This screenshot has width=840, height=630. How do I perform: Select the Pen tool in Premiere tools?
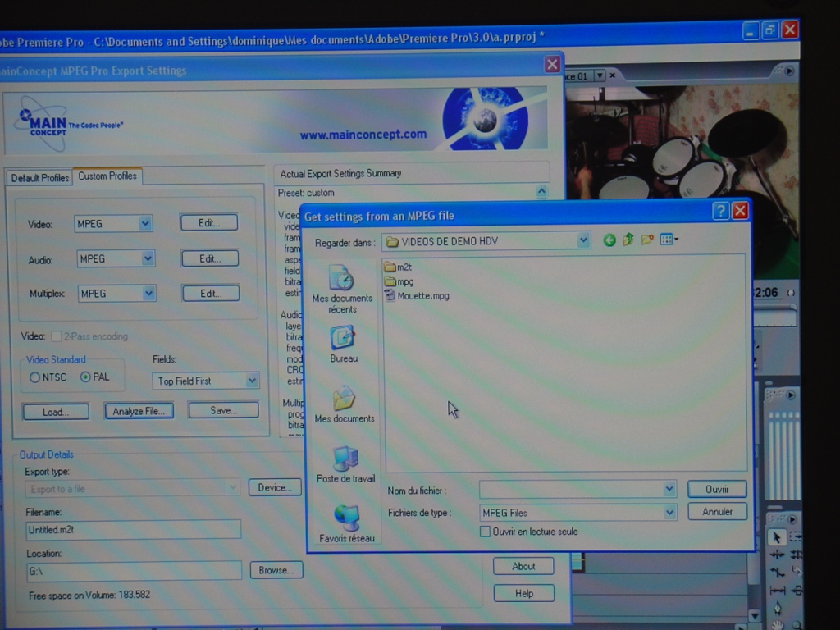coord(778,609)
